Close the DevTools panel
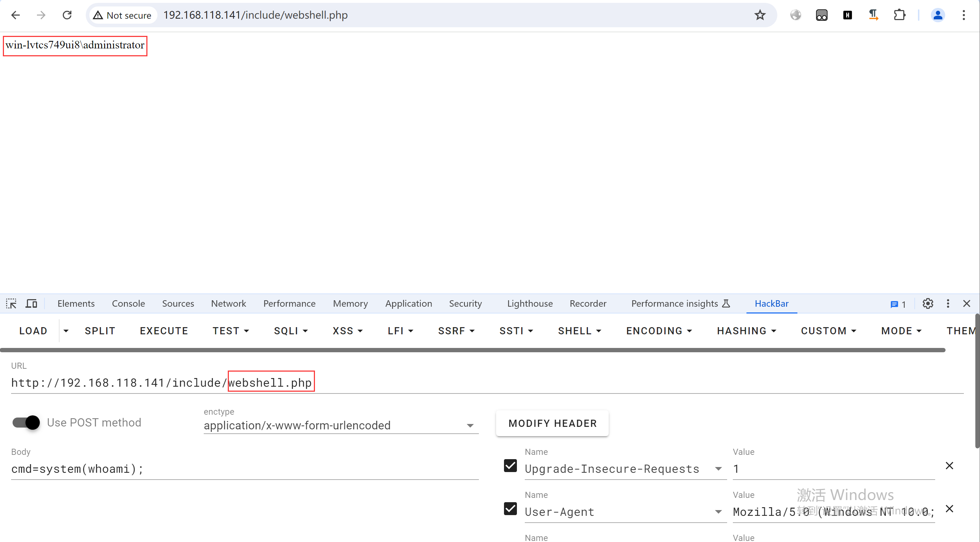The image size is (980, 542). 967,303
